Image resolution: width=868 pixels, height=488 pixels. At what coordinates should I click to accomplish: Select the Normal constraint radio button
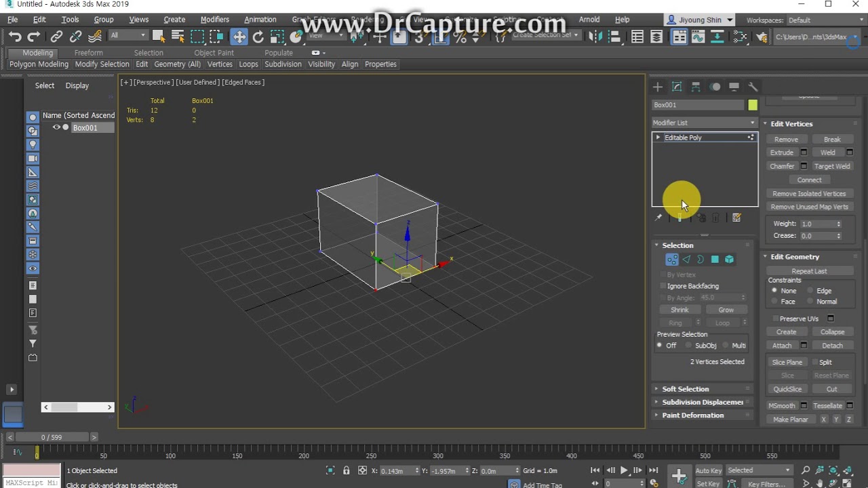810,302
